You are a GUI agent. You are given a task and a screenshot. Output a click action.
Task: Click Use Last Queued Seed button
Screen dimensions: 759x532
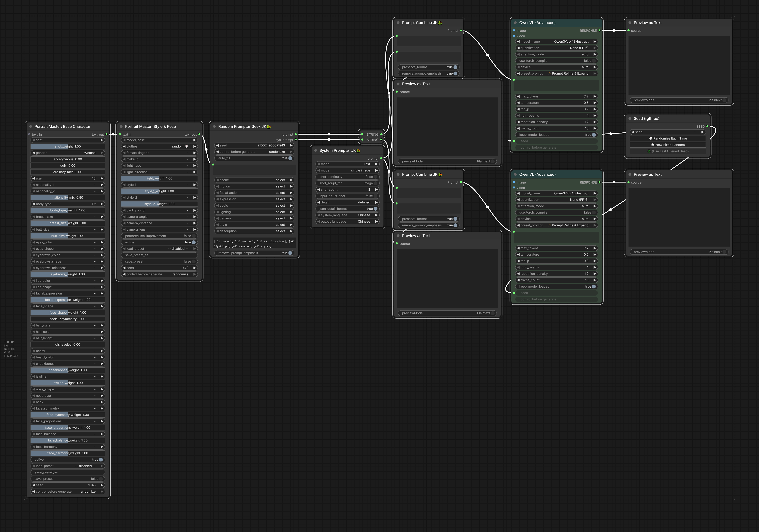coord(667,151)
